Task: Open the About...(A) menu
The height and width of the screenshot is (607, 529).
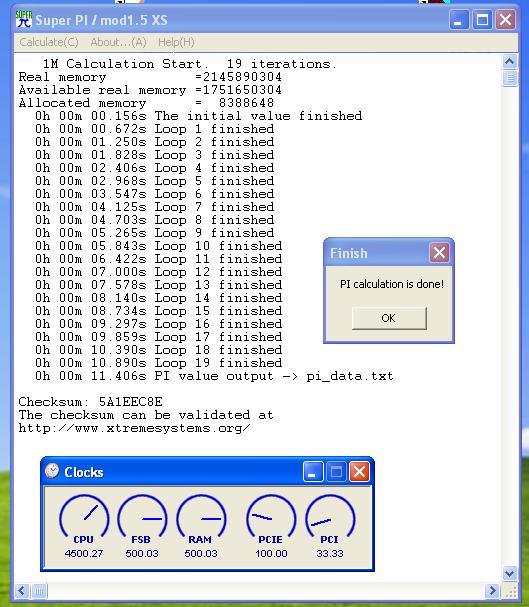Action: [x=118, y=42]
